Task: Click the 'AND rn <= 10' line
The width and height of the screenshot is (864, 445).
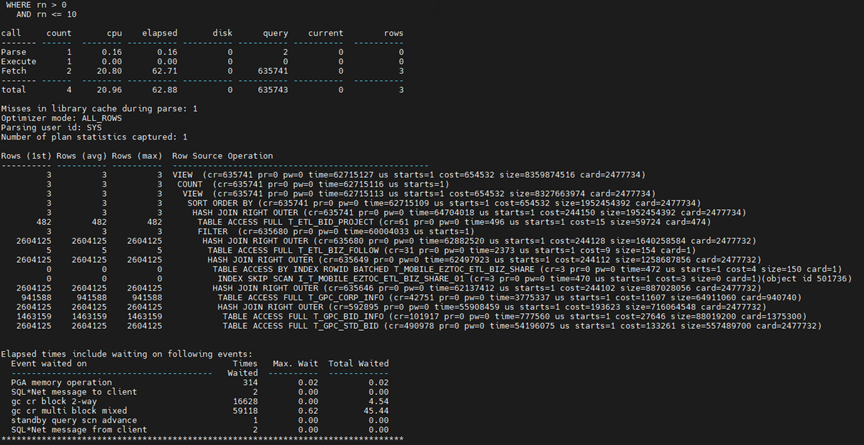Action: click(46, 14)
